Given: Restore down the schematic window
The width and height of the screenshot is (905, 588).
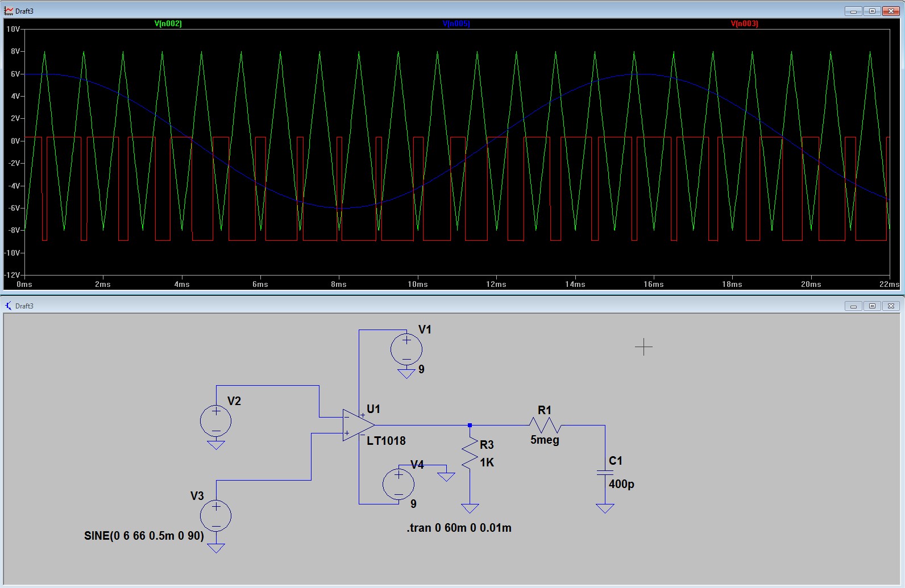Looking at the screenshot, I should (872, 306).
